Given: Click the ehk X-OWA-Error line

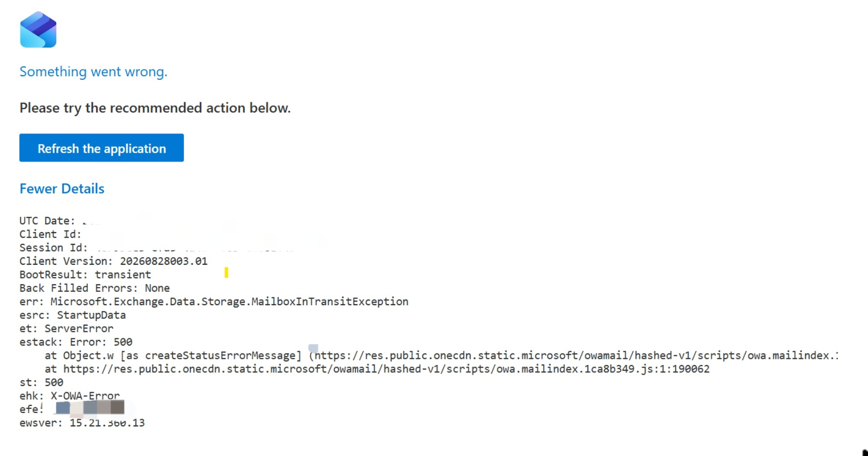Looking at the screenshot, I should click(70, 396).
